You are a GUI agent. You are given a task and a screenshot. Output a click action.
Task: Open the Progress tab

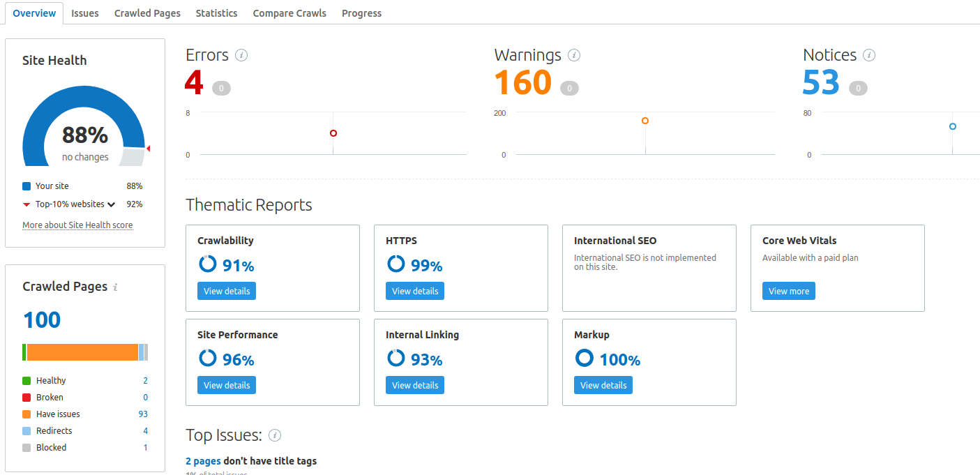tap(361, 13)
